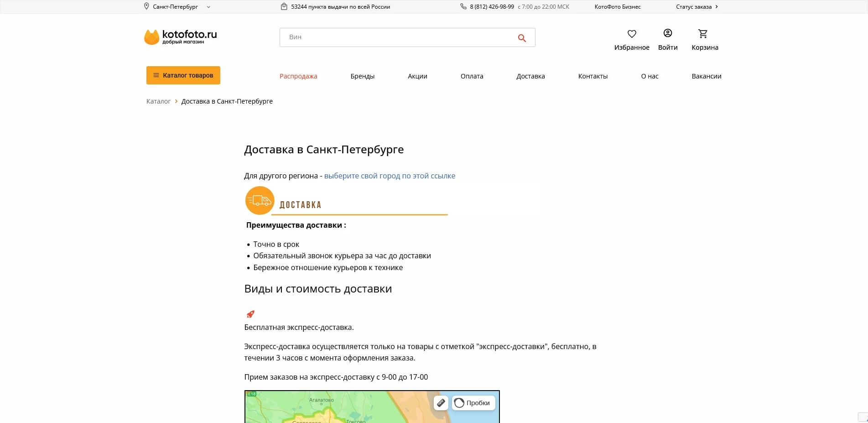Click the kotofoto.ru cat logo
The height and width of the screenshot is (423, 868).
tap(152, 36)
